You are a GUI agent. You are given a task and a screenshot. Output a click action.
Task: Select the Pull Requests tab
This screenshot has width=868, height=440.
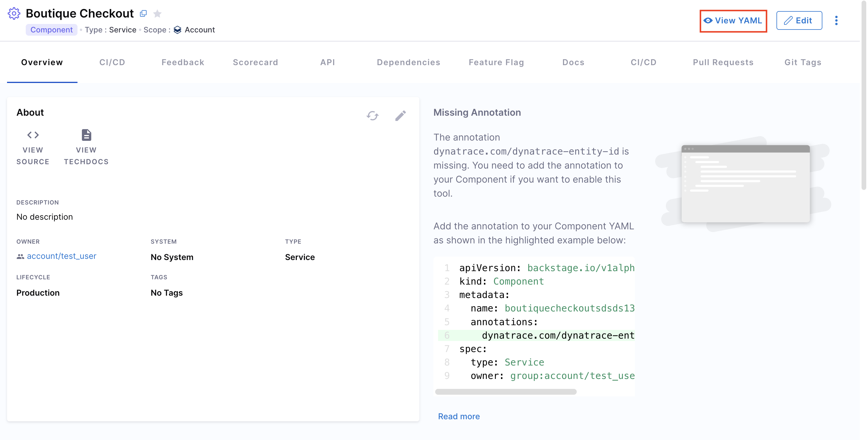(x=723, y=62)
